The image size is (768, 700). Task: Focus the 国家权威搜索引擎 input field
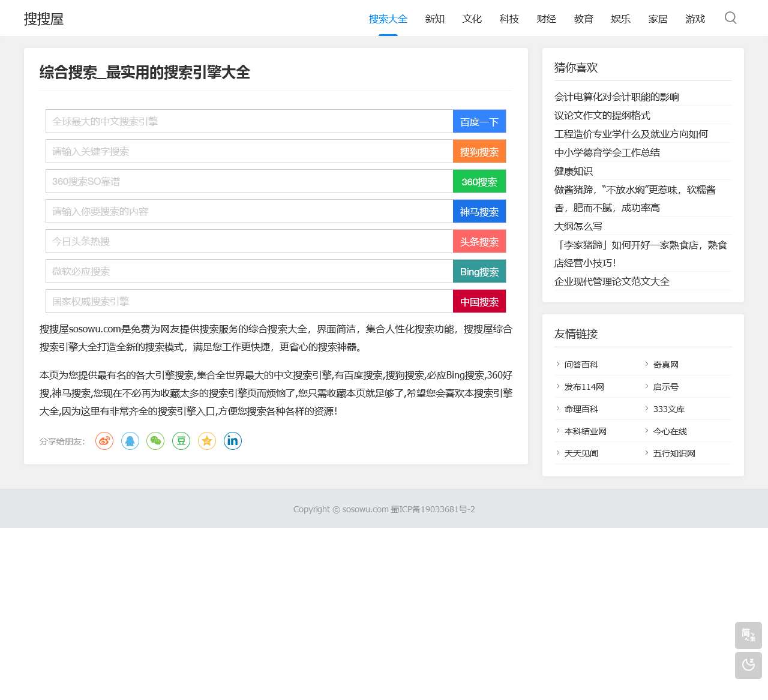pyautogui.click(x=249, y=301)
